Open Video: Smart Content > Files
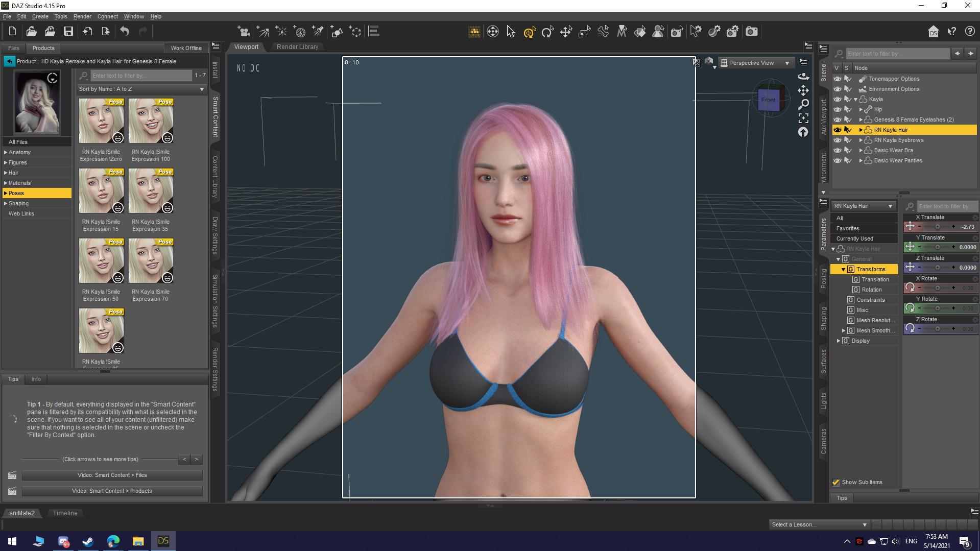Screen dimensions: 980x551 coord(112,475)
